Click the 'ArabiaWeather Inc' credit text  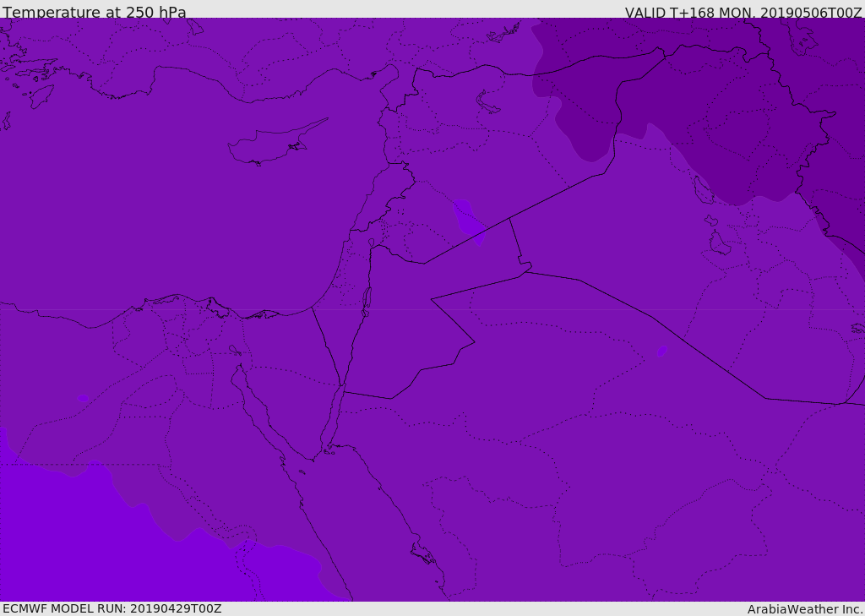(x=804, y=609)
